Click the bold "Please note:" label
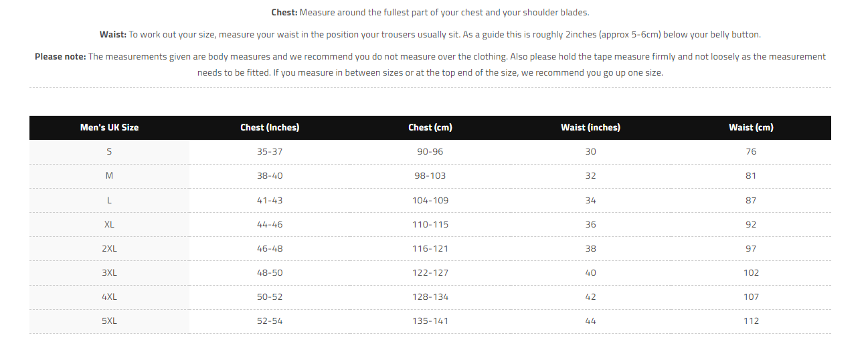The width and height of the screenshot is (868, 358). [60, 56]
